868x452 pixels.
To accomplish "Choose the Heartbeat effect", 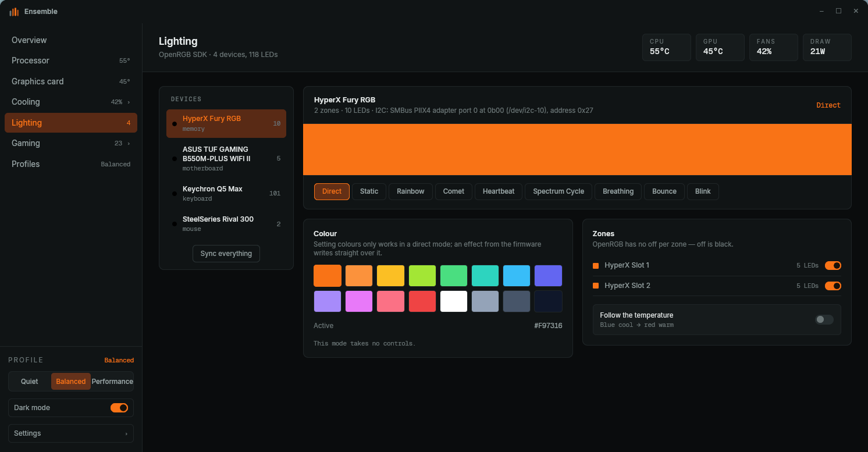I will 499,191.
